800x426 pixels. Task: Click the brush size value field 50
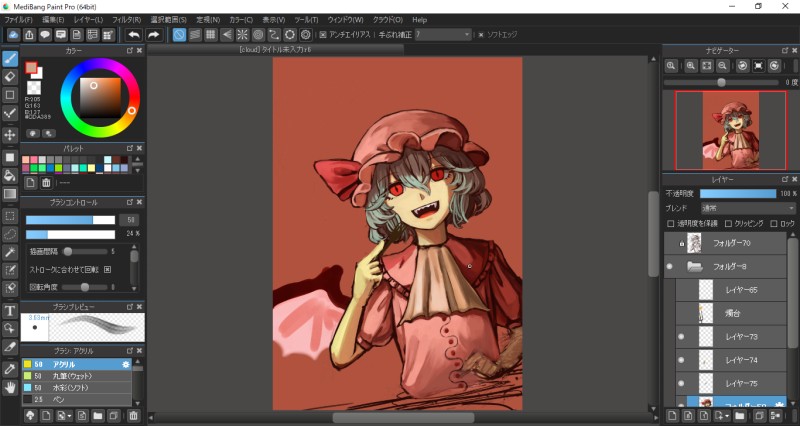click(131, 220)
